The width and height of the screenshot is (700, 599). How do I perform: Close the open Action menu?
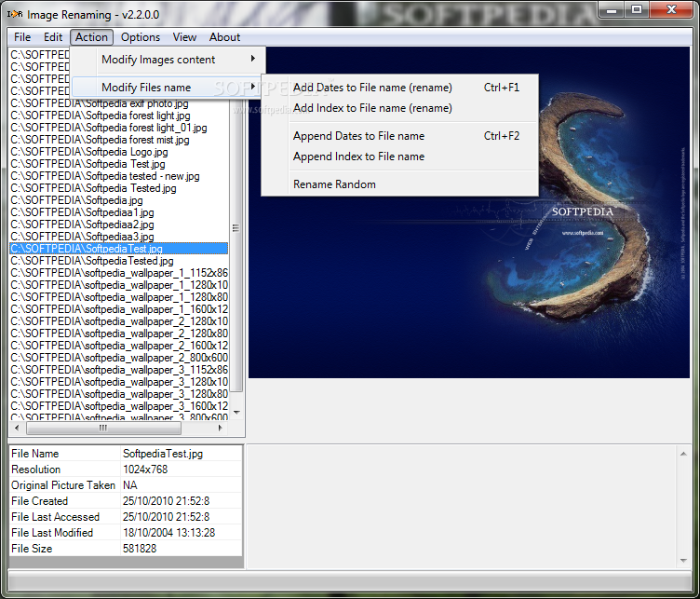[91, 37]
